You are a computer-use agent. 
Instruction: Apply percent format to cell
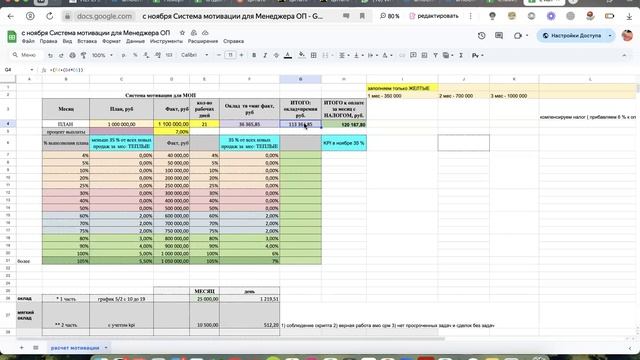point(135,55)
